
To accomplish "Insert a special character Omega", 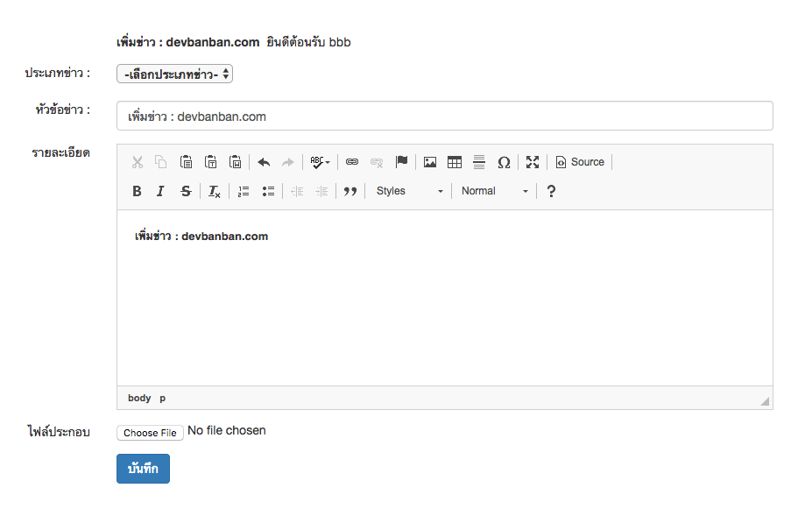I will pos(504,162).
